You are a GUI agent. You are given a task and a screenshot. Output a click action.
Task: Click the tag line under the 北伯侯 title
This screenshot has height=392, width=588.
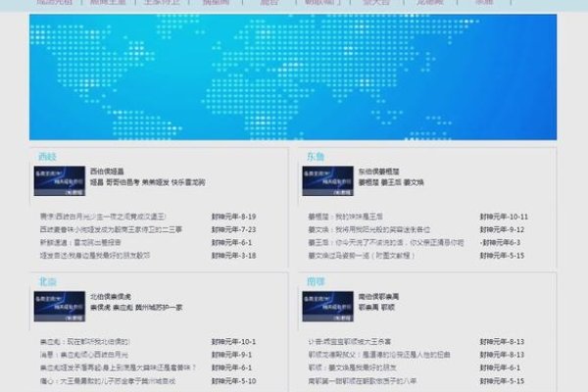tap(136, 308)
